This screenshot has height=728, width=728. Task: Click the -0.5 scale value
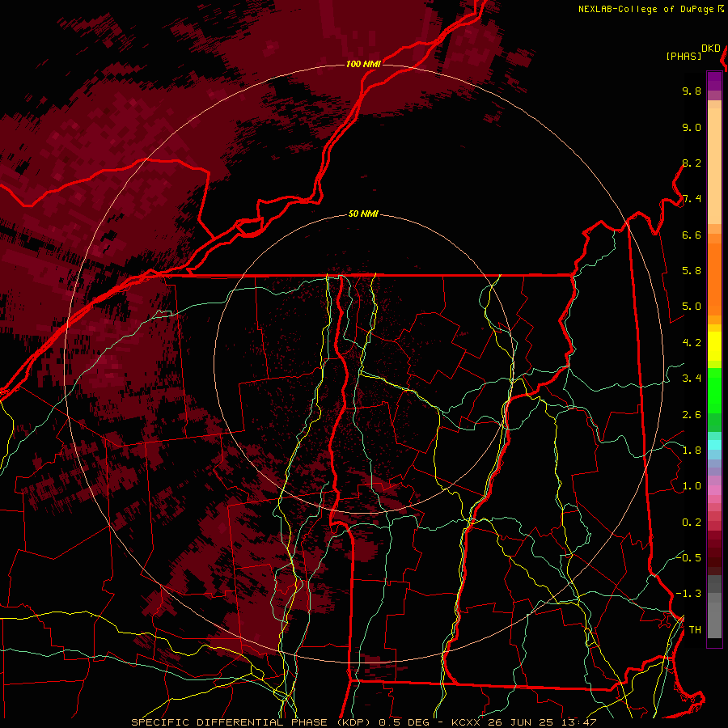click(688, 558)
